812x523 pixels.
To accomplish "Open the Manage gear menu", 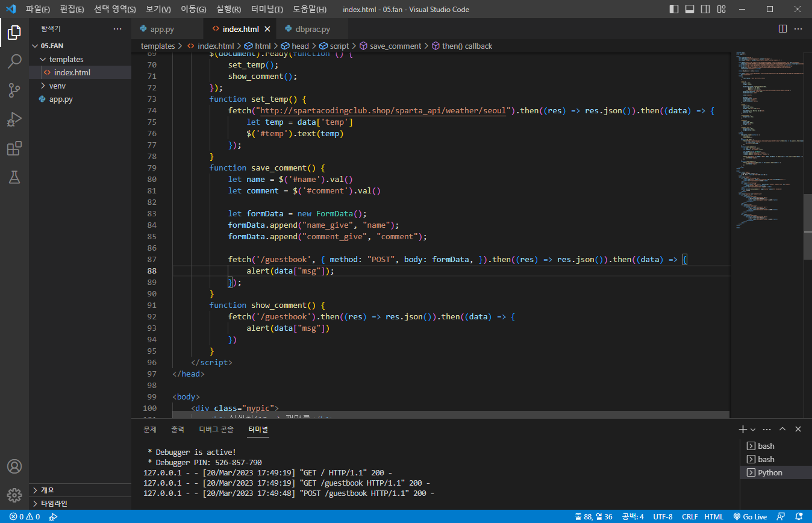I will [14, 495].
